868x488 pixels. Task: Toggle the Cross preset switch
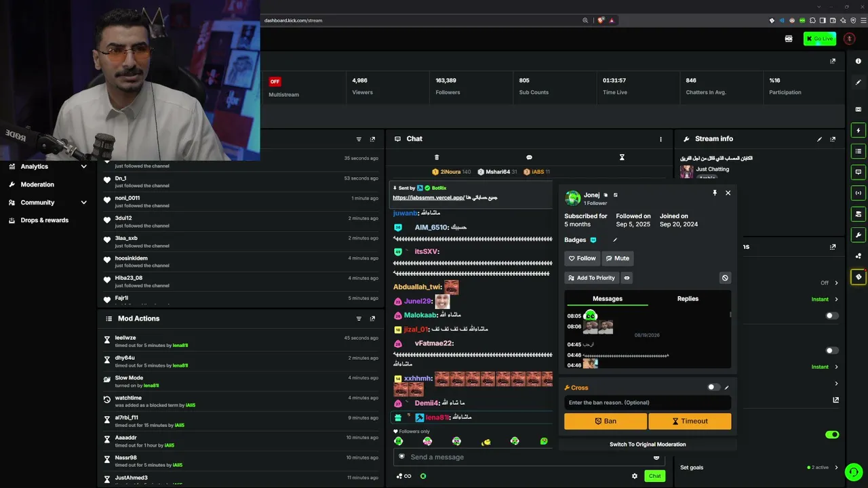(713, 387)
